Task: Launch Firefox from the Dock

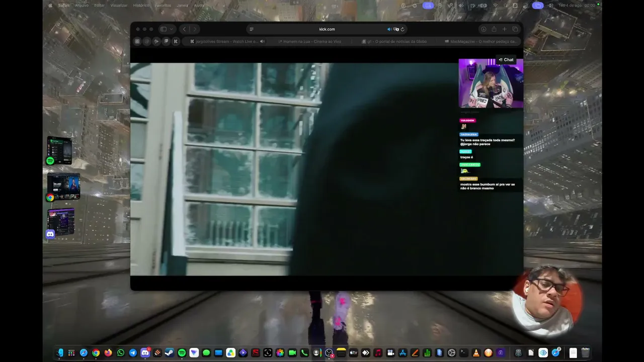Action: pos(108,353)
